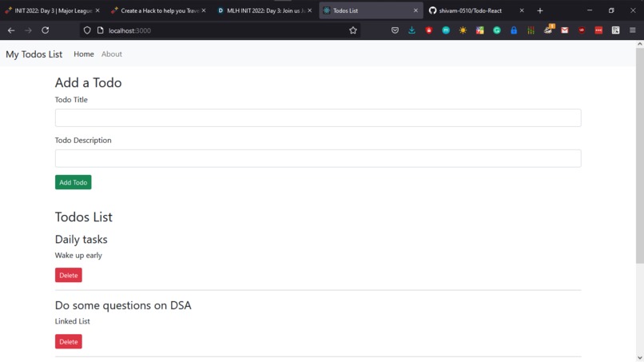Click the yellow sun extension icon
Image resolution: width=644 pixels, height=362 pixels.
pyautogui.click(x=463, y=30)
